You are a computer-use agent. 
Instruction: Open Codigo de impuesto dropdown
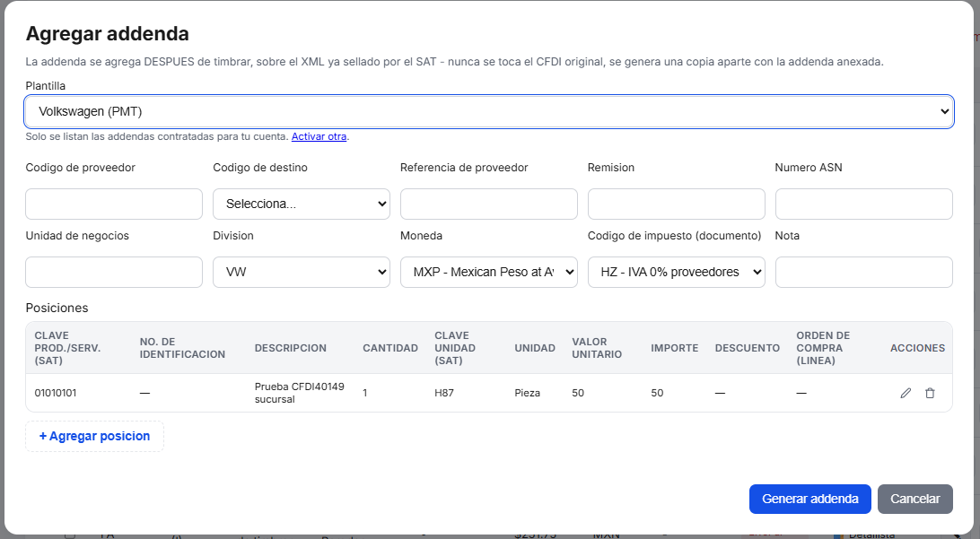point(677,273)
